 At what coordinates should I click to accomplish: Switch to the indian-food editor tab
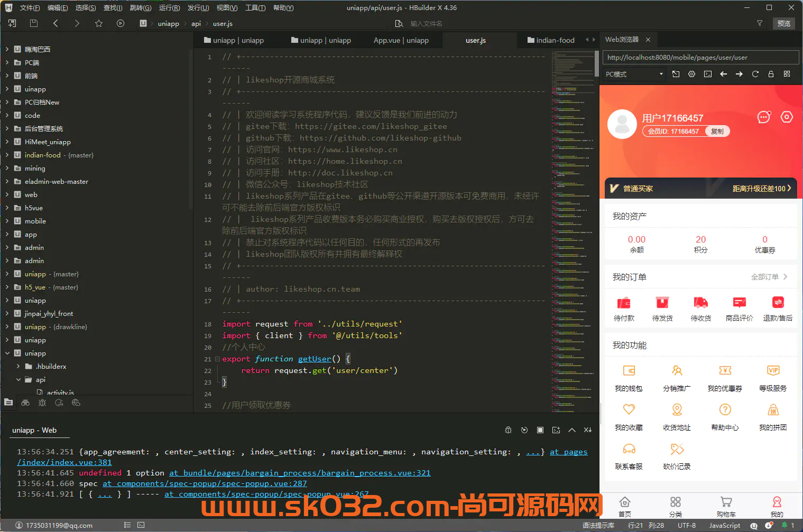551,40
